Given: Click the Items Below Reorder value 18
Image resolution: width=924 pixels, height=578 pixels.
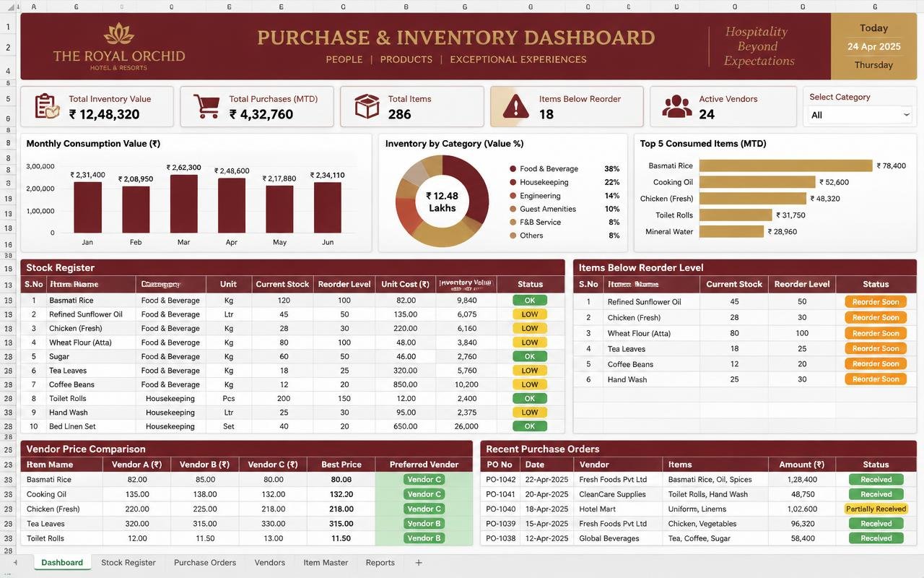Looking at the screenshot, I should pyautogui.click(x=546, y=114).
